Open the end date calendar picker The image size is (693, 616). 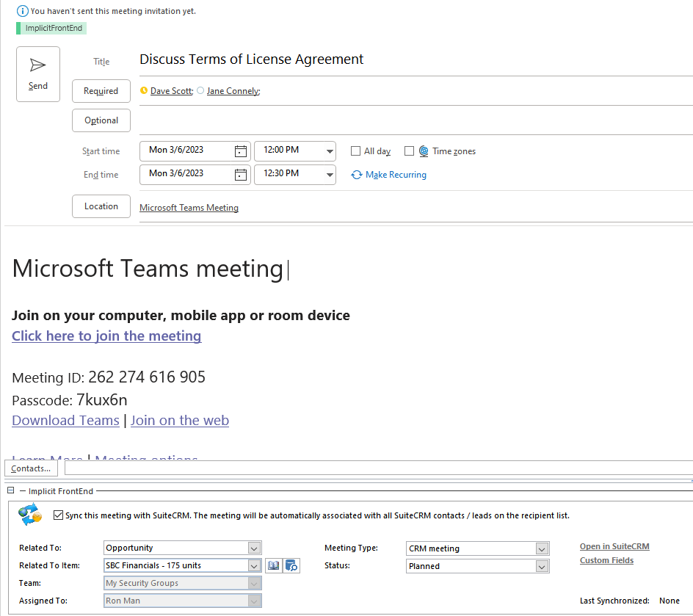point(241,175)
